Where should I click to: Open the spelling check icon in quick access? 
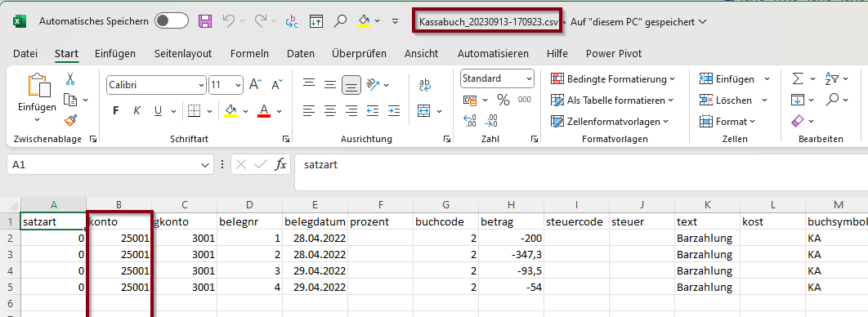291,21
